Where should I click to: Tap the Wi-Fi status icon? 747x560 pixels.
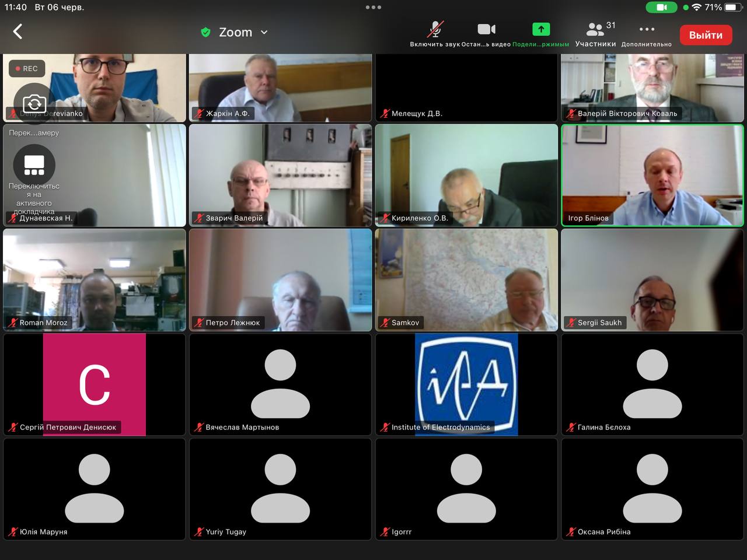coord(697,8)
